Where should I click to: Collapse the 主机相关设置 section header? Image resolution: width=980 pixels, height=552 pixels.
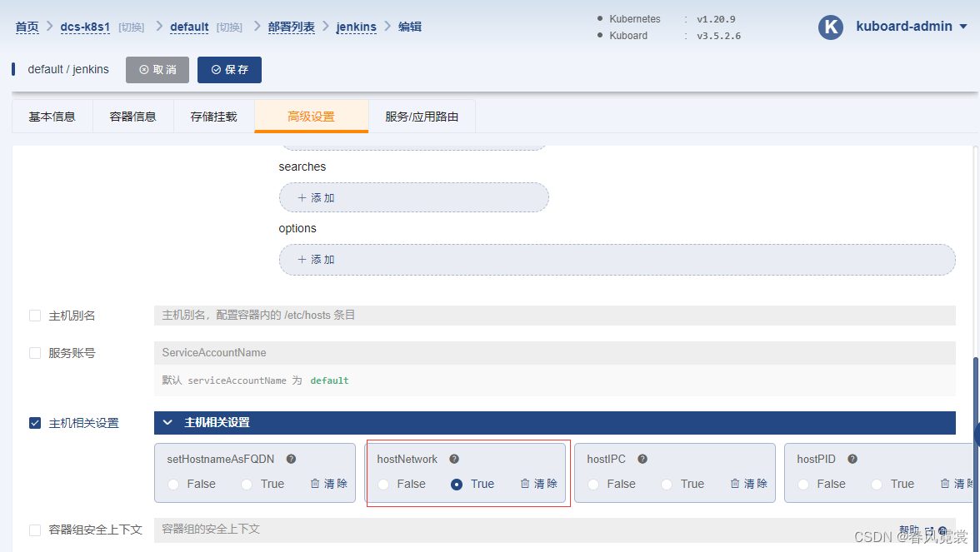coord(554,423)
